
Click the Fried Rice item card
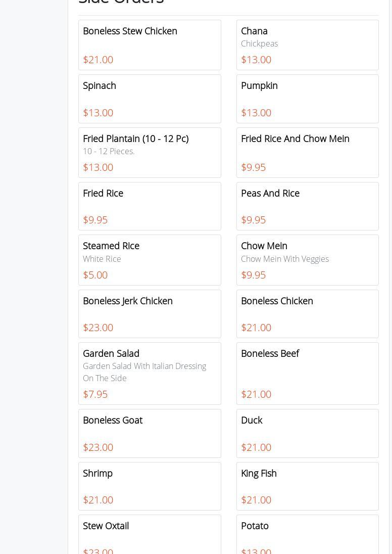[x=150, y=206]
